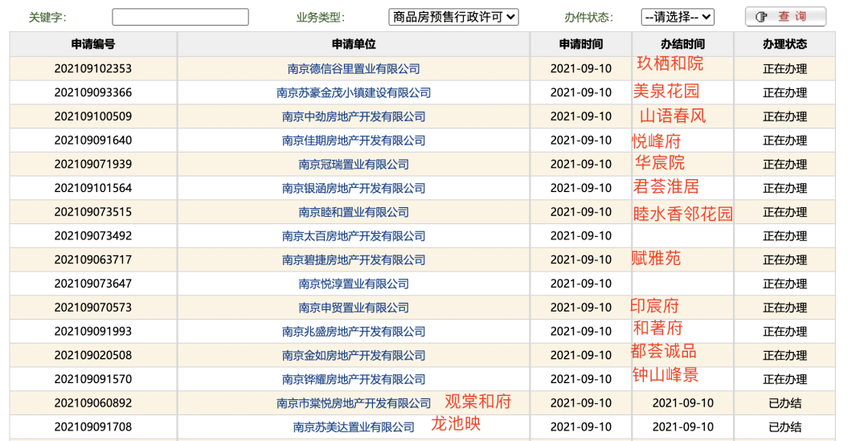Select 南京佳期房地产开发有限公司 entry
The width and height of the screenshot is (868, 441).
pyautogui.click(x=354, y=141)
